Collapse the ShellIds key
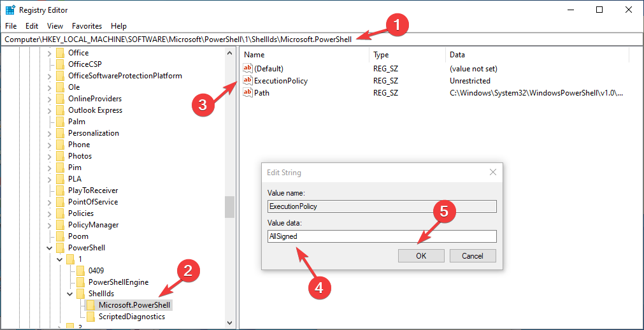The width and height of the screenshot is (644, 330). pos(70,294)
